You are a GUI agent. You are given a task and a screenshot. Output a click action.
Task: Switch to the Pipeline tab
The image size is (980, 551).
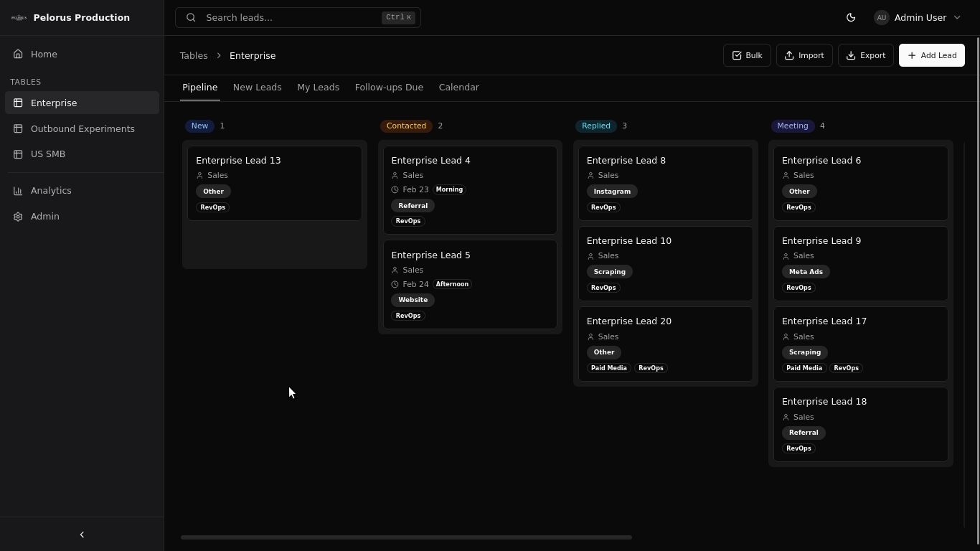click(x=199, y=87)
